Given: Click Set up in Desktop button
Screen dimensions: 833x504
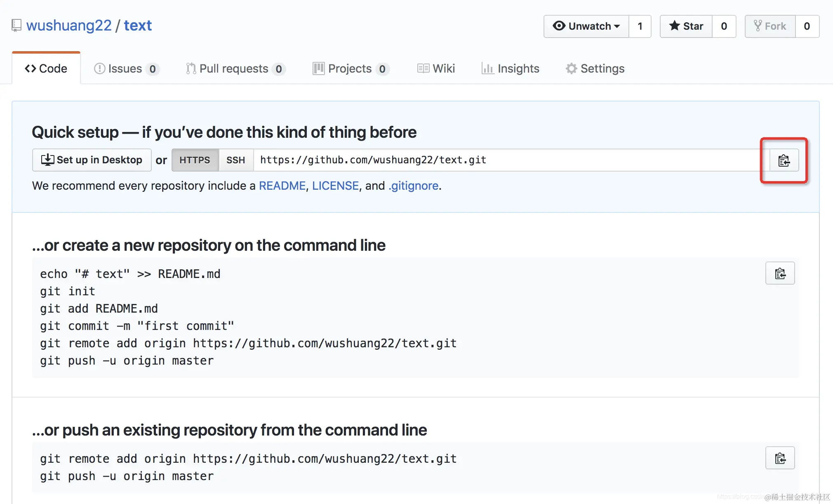Looking at the screenshot, I should 92,160.
